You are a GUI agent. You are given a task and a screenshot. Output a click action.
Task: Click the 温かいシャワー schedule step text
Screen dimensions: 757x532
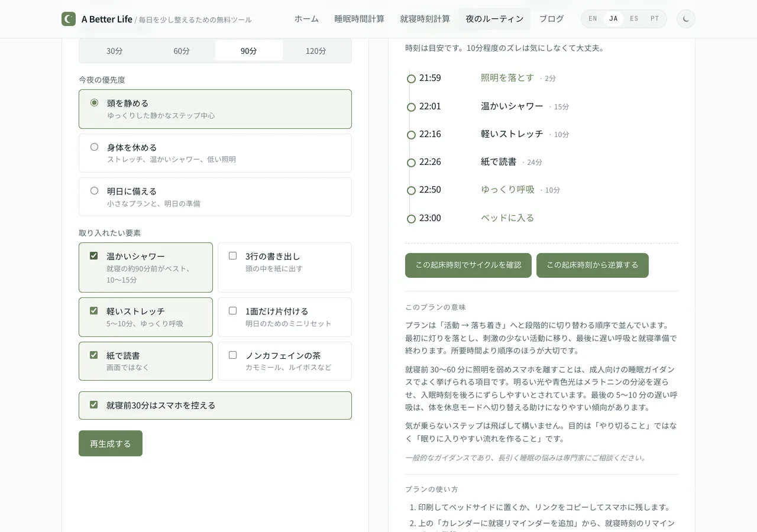point(512,106)
